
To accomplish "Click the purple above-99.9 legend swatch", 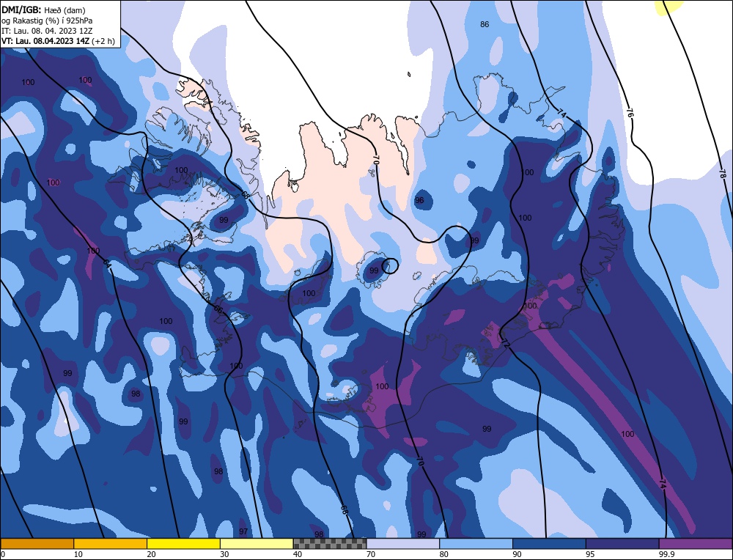I will (x=695, y=543).
